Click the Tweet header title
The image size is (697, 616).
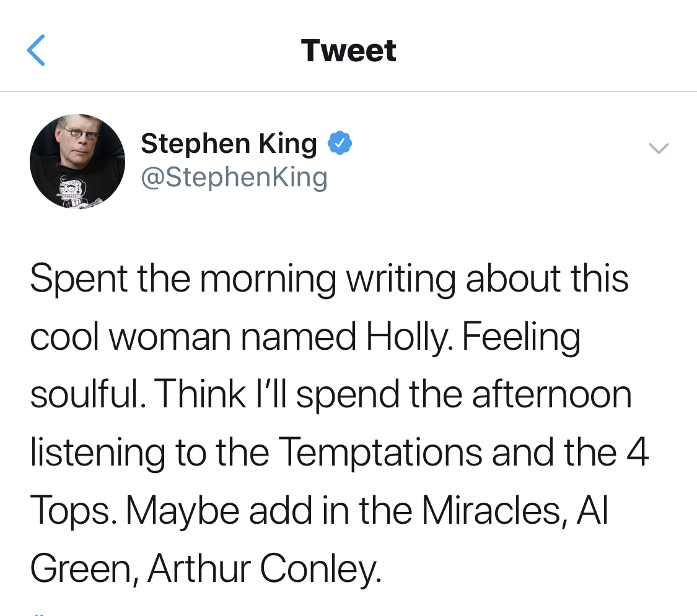click(348, 51)
